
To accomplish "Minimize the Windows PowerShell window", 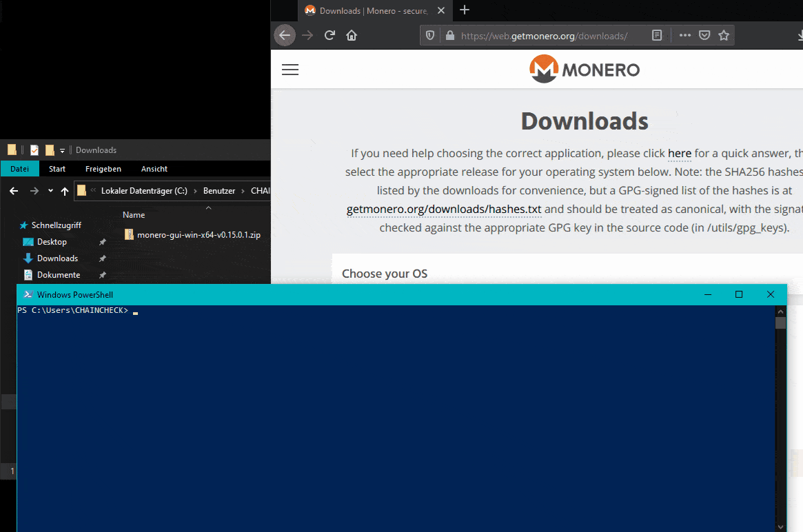I will pyautogui.click(x=708, y=294).
